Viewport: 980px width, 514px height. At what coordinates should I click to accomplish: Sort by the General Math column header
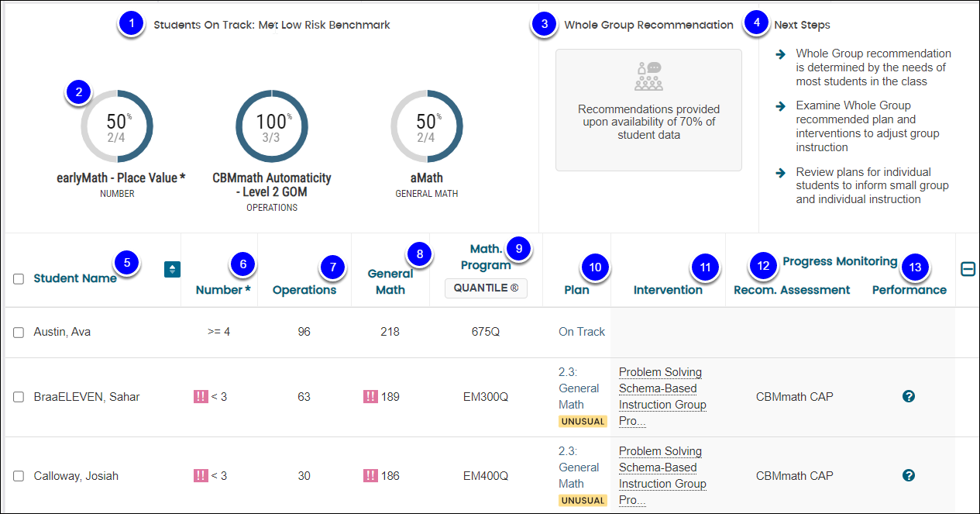click(x=390, y=281)
